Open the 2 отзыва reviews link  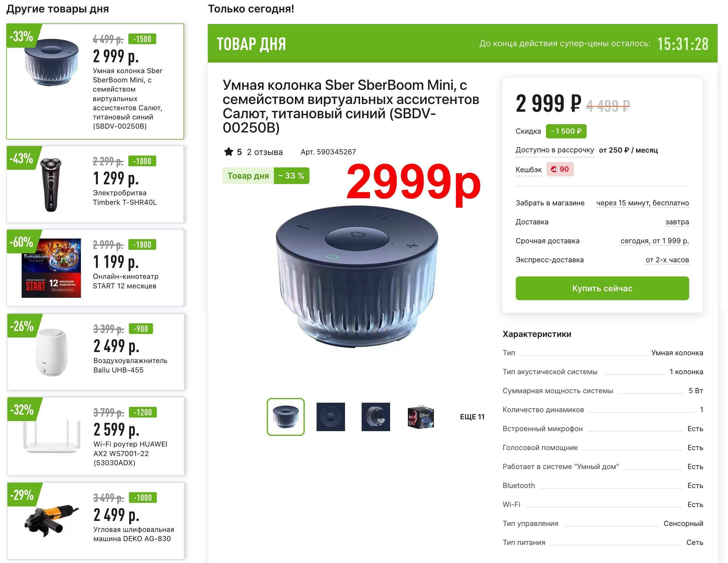pos(265,152)
